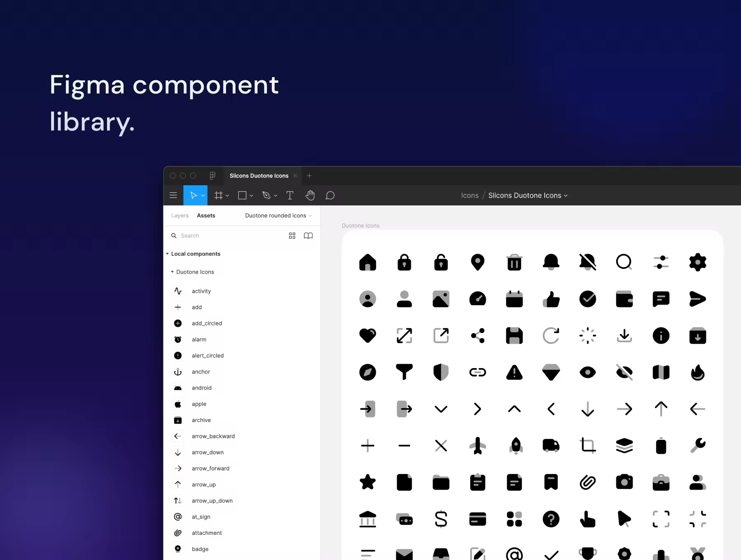Screen dimensions: 741x560
Task: Select the thumbs up icon on canvas
Action: tap(551, 299)
